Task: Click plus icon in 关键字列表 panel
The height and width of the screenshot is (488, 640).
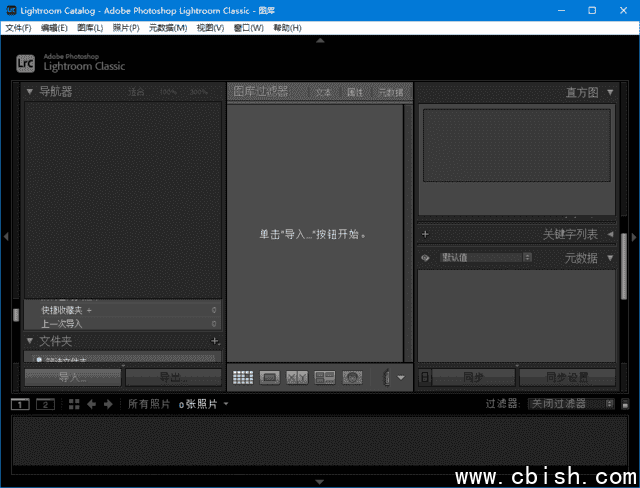Action: coord(425,234)
